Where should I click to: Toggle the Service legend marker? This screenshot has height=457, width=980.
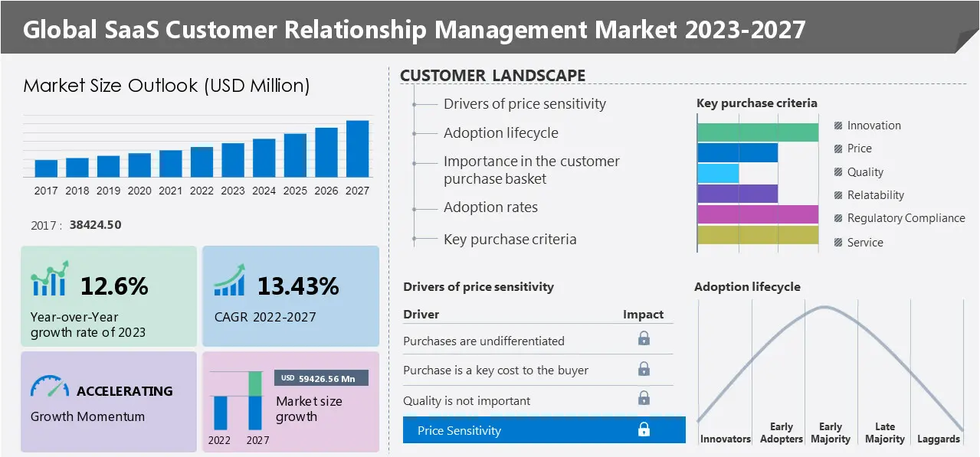[x=837, y=242]
